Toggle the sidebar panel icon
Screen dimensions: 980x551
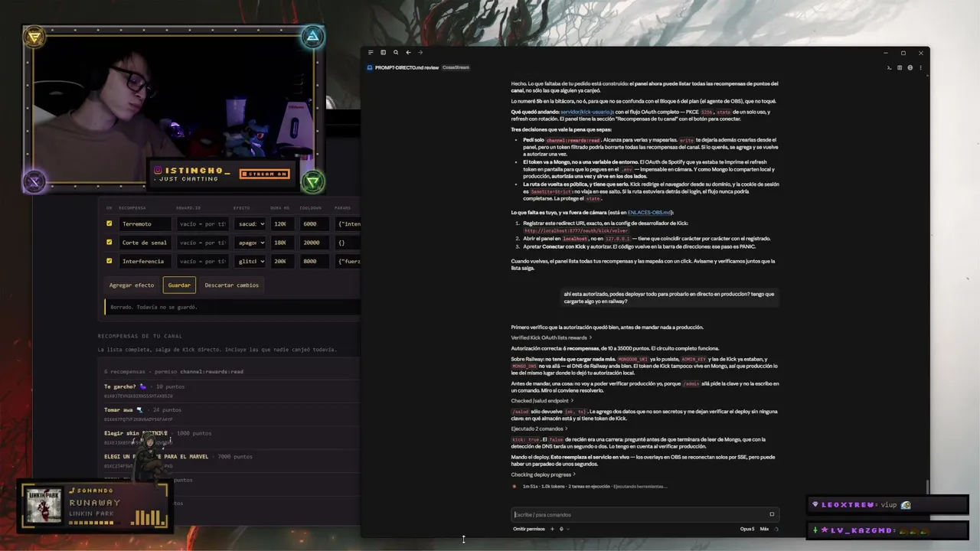(383, 53)
